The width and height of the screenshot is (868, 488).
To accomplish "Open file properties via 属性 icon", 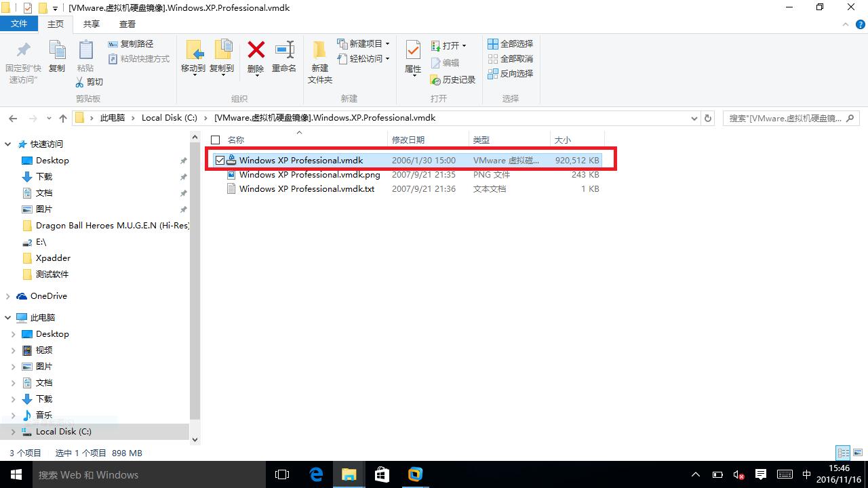I will (412, 58).
